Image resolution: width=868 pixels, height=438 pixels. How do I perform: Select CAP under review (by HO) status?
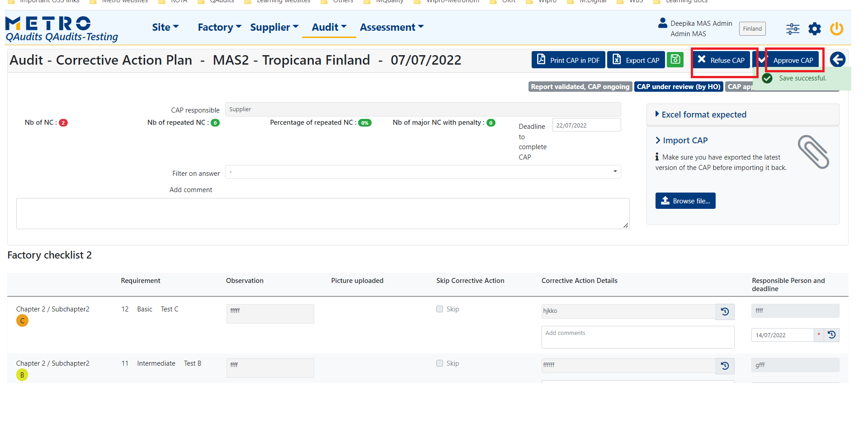(x=679, y=87)
